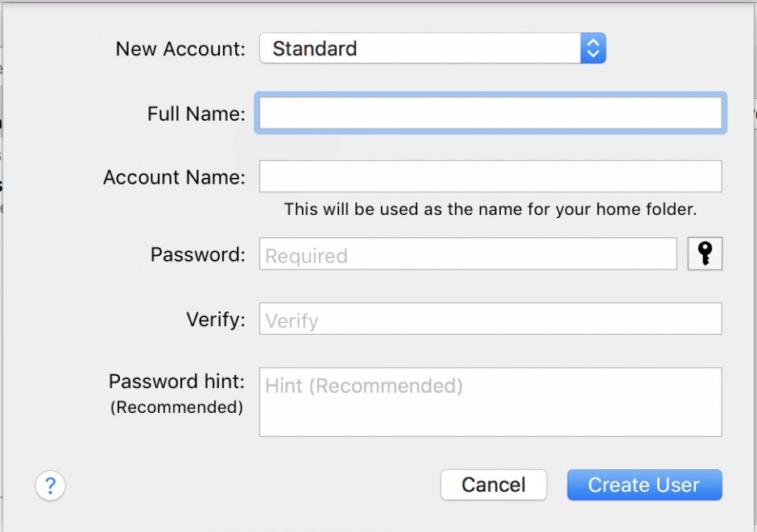Select the Verify password field
This screenshot has height=532, width=757.
tap(490, 319)
